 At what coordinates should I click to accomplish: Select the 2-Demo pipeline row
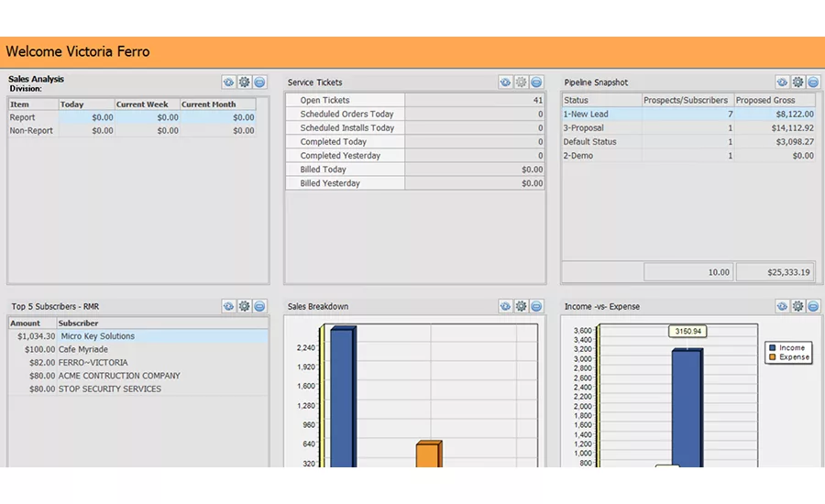pos(688,156)
